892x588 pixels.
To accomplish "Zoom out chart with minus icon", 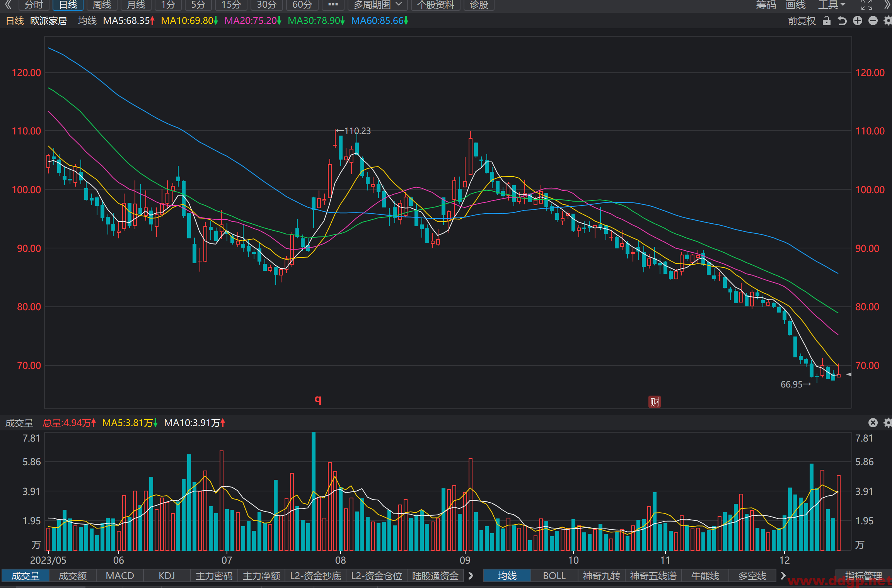I will point(873,20).
